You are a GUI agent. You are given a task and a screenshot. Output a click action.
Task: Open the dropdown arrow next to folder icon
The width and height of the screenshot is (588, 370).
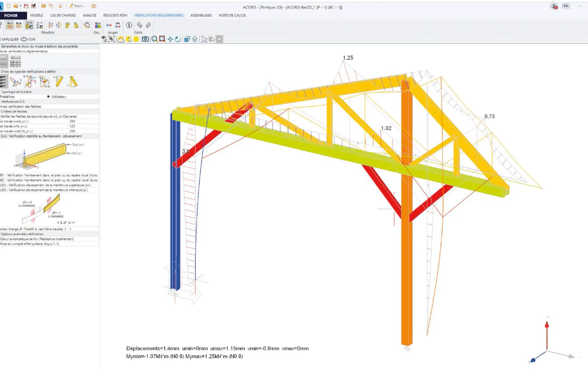(x=20, y=6)
